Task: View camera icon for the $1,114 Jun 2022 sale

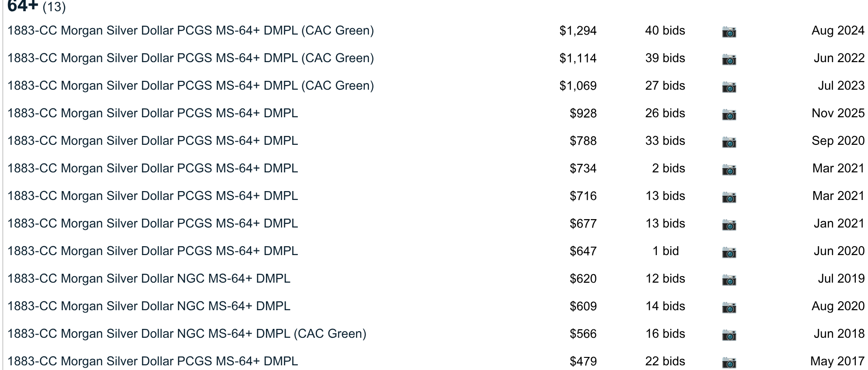Action: (729, 59)
